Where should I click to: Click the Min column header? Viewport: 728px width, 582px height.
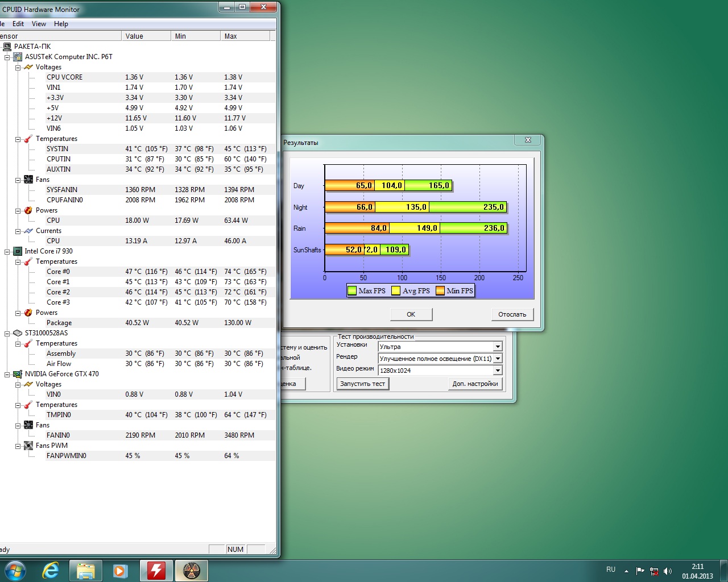click(196, 36)
